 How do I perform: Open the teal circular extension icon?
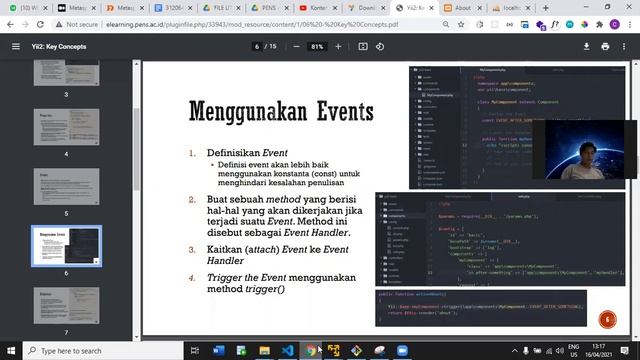[x=570, y=24]
